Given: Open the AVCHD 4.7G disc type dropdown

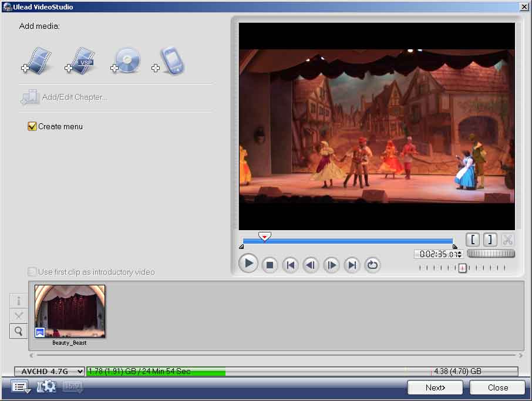Looking at the screenshot, I should coord(49,372).
